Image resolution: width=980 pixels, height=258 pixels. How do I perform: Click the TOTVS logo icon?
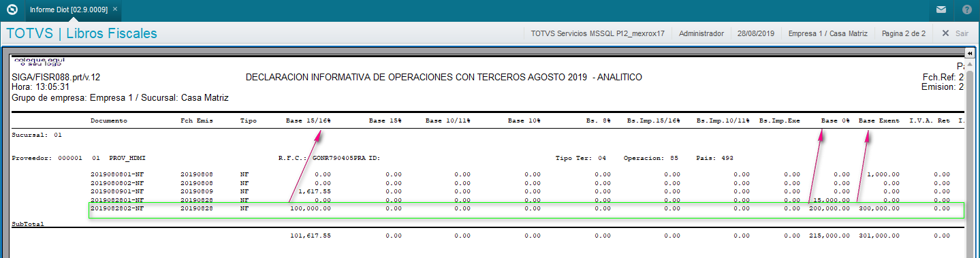(x=12, y=10)
